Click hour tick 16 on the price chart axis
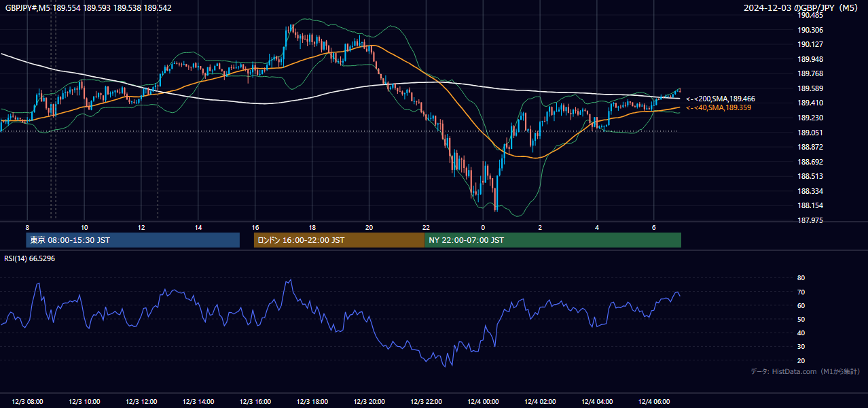 coord(255,227)
